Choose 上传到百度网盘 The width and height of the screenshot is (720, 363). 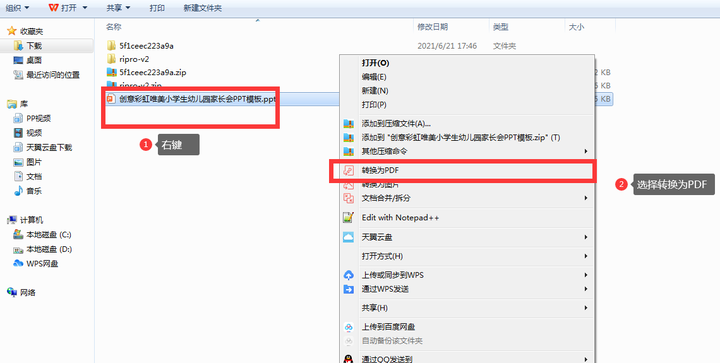point(388,327)
